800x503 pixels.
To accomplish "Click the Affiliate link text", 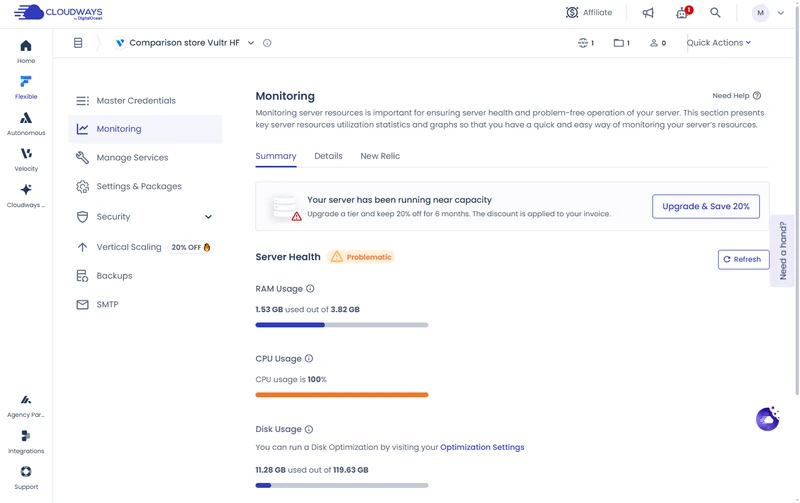I will [x=597, y=12].
